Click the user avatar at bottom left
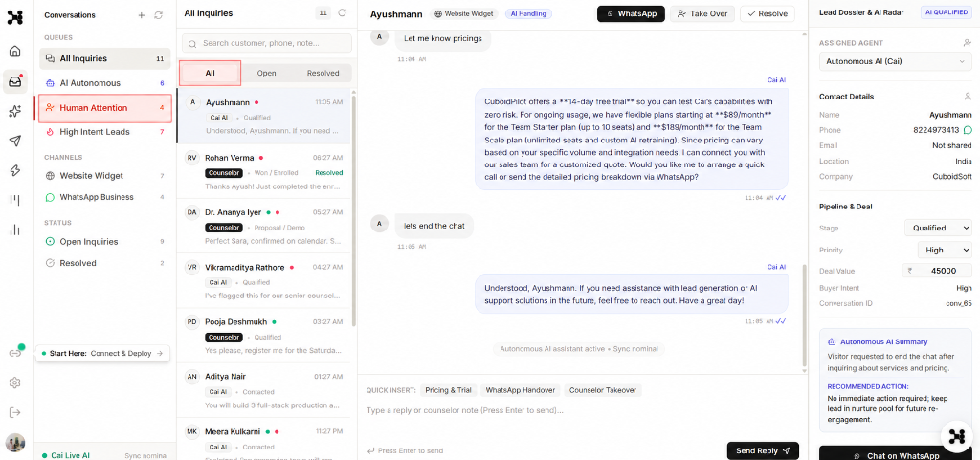Image resolution: width=980 pixels, height=460 pixels. coord(15,443)
